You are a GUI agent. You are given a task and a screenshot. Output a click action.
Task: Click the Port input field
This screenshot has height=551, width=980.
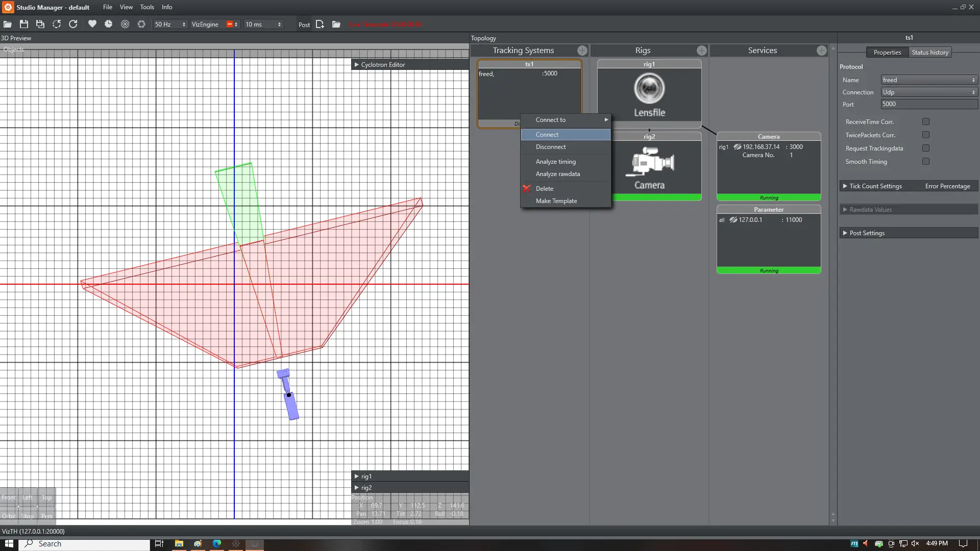[x=928, y=104]
